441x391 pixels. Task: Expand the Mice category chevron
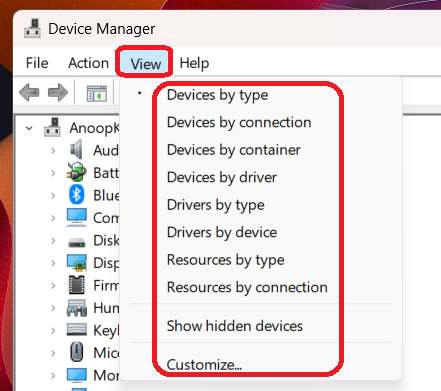coord(53,353)
